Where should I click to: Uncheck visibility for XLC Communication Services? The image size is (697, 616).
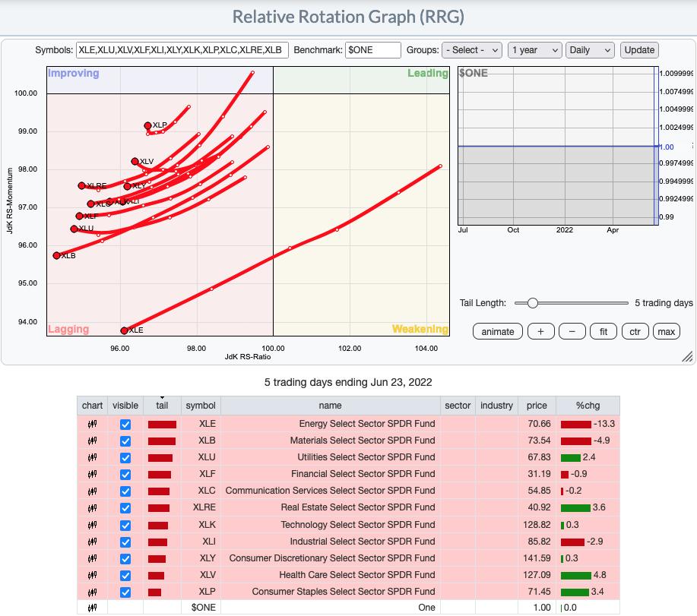point(125,491)
